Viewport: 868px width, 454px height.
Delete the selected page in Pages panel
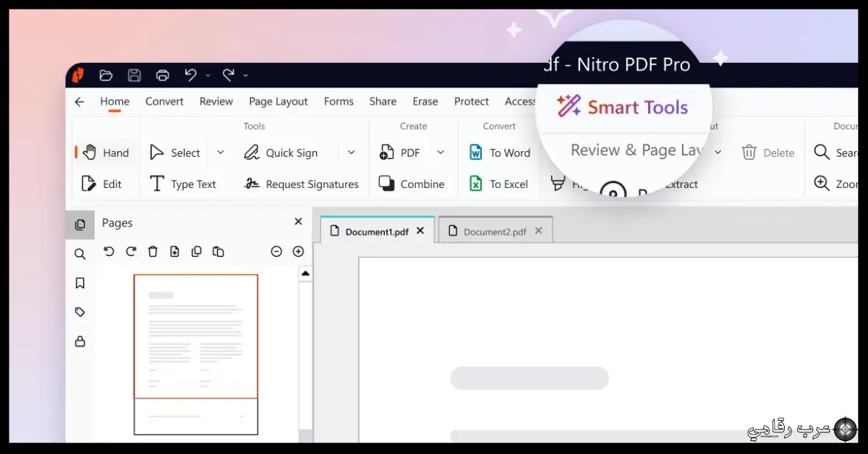coord(153,252)
